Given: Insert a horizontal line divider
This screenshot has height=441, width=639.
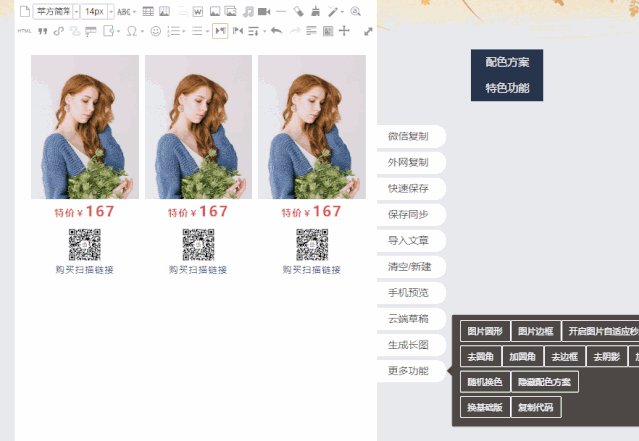Looking at the screenshot, I should point(281,11).
